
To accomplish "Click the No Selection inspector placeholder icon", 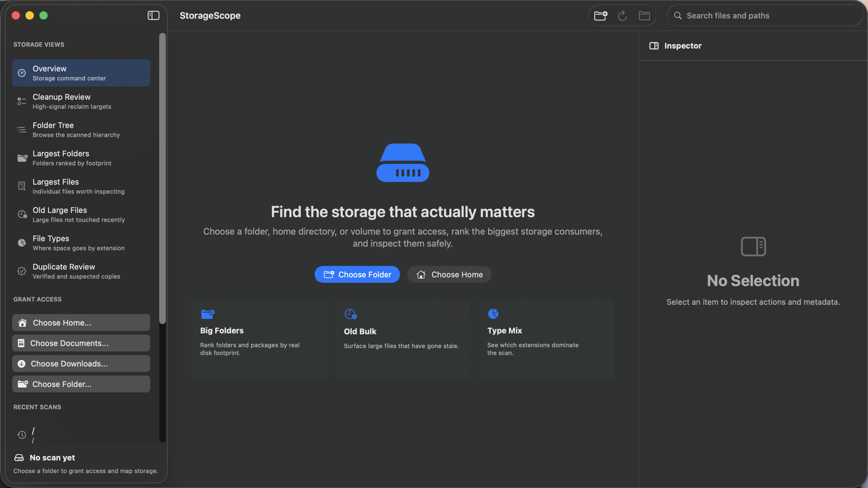I will 754,247.
